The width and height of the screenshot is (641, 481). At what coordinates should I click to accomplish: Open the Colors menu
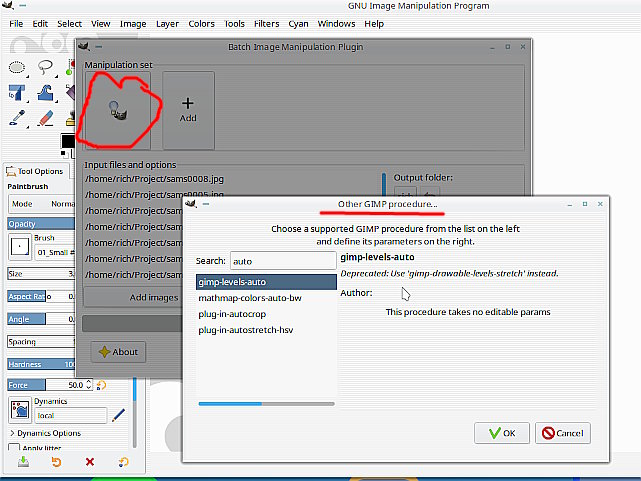(201, 24)
